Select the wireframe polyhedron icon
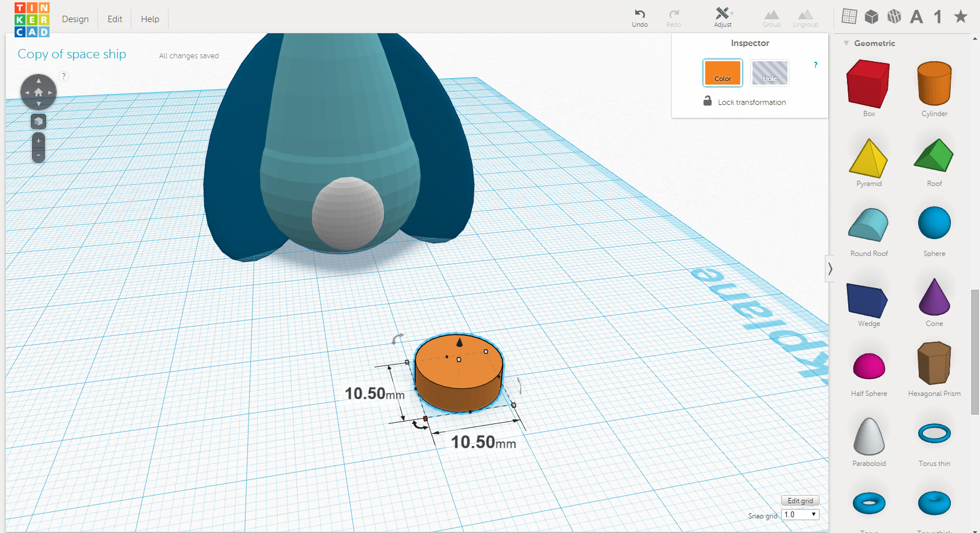980x533 pixels. click(894, 16)
